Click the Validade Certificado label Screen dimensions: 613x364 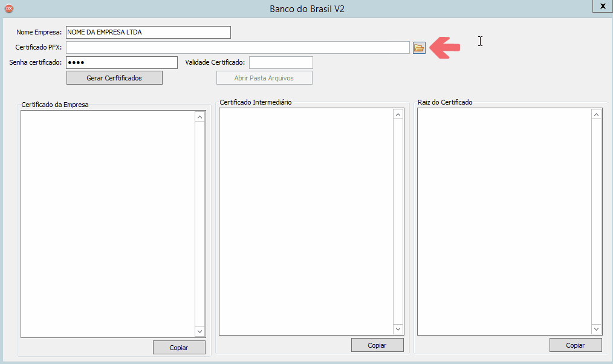[215, 62]
